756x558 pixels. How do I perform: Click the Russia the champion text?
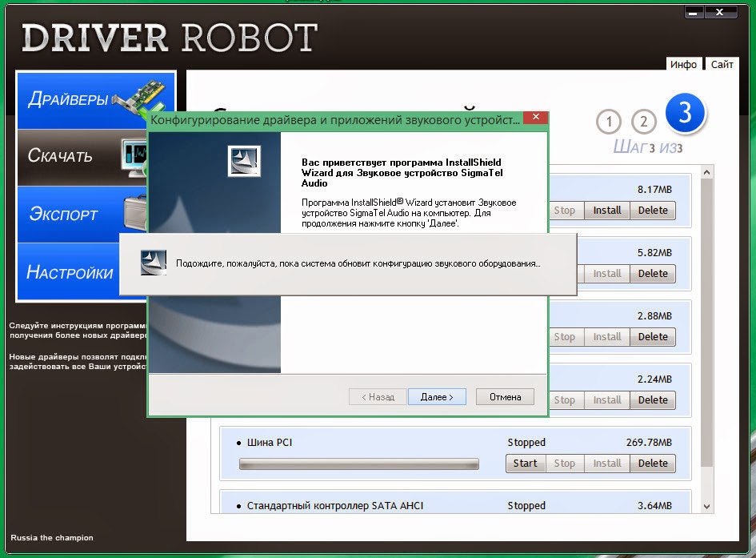52,537
